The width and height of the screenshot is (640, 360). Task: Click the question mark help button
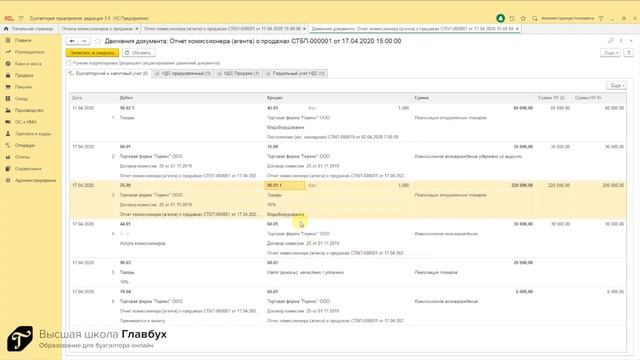click(628, 53)
